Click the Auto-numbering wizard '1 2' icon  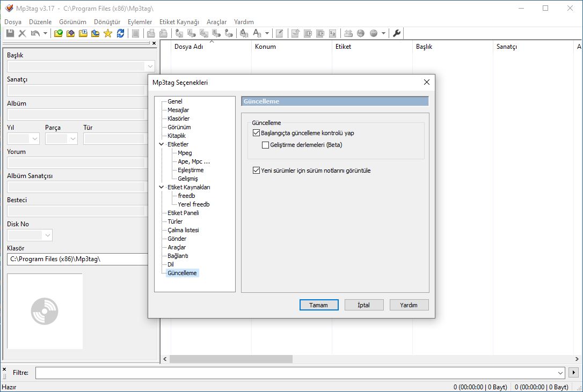[333, 33]
